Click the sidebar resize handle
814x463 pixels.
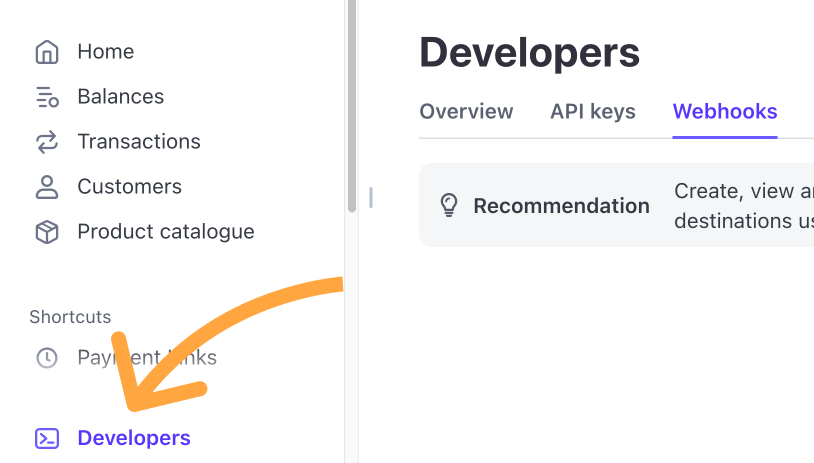coord(371,198)
